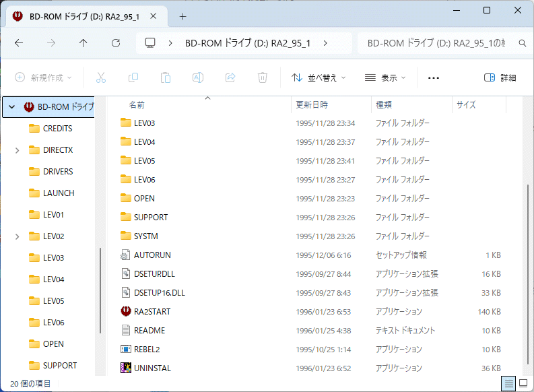
Task: Go back with the left arrow
Action: pos(19,43)
